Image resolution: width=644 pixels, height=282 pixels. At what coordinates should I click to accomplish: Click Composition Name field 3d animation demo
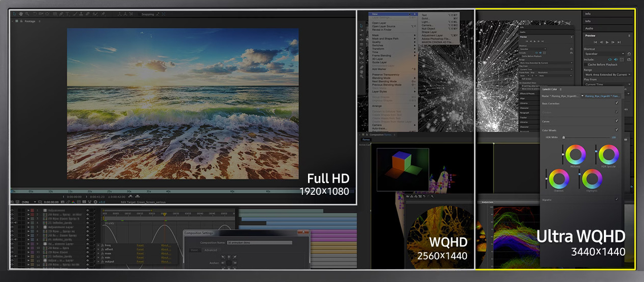259,242
